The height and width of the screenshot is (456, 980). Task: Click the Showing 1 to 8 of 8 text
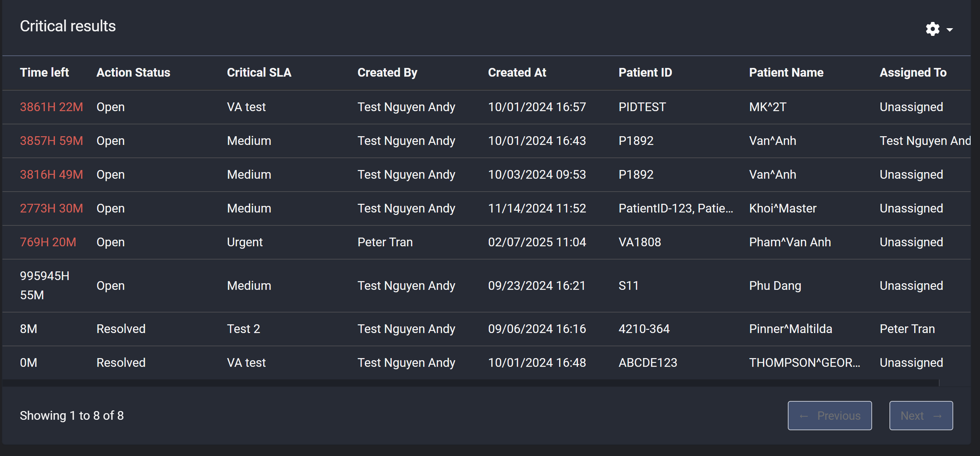tap(71, 416)
